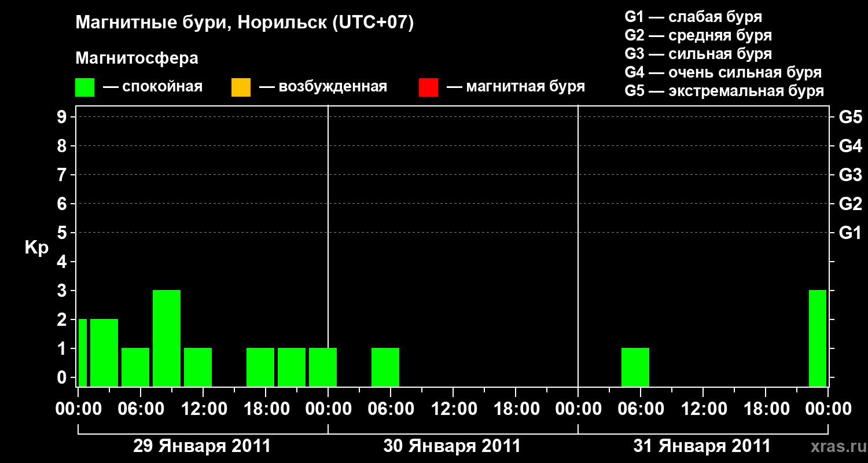Click the orange возбужденная legend swatch

[241, 87]
